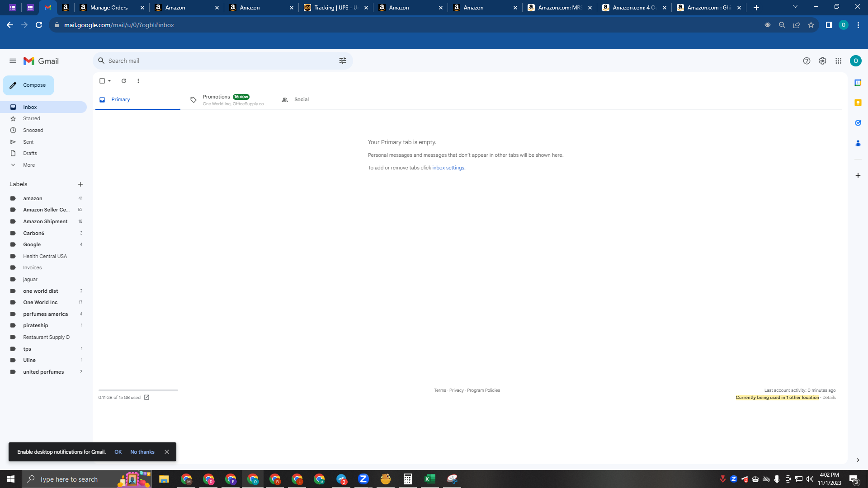Click No thanks on notifications prompt
Viewport: 868px width, 488px height.
pyautogui.click(x=142, y=452)
